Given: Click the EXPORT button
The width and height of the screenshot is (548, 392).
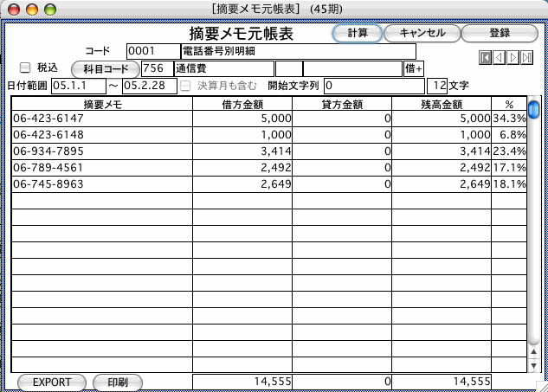Looking at the screenshot, I should tap(51, 382).
